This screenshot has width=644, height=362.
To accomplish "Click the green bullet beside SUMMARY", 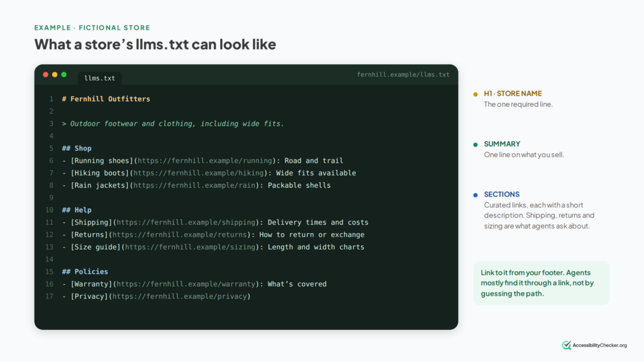I will [475, 145].
